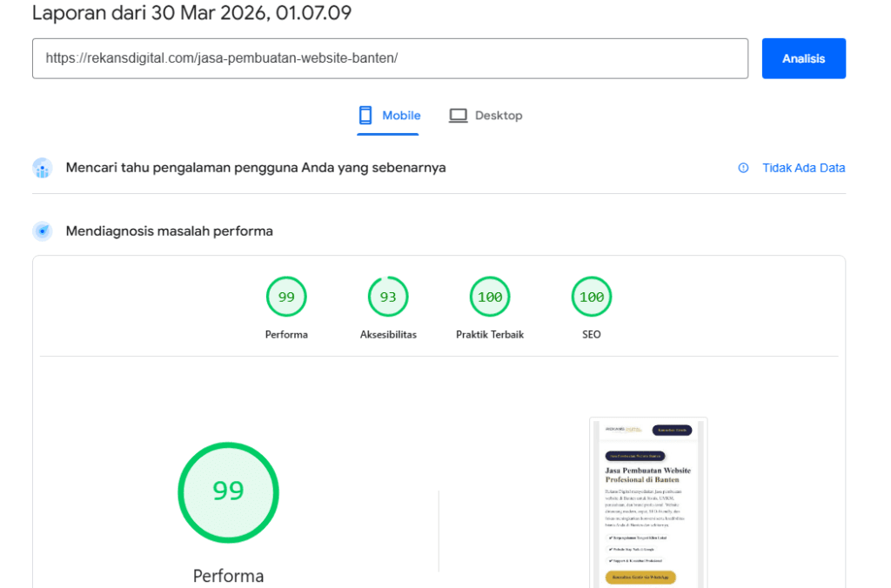Click the Desktop monitor icon
The height and width of the screenshot is (588, 891).
pyautogui.click(x=458, y=116)
